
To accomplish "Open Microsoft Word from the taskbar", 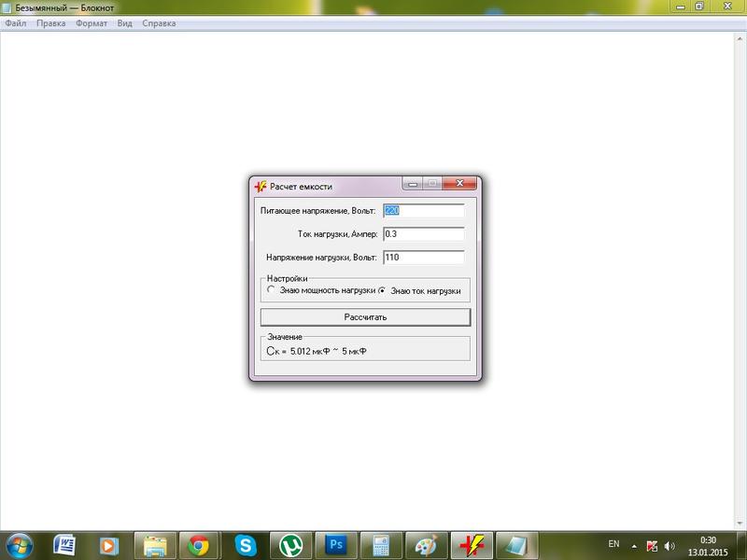I will pos(64,544).
